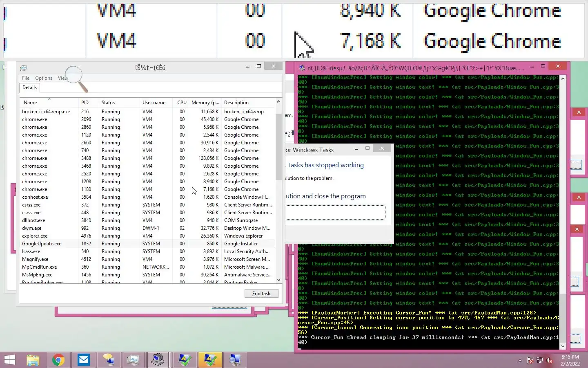This screenshot has height=368, width=588.
Task: Open the View menu in Task Manager
Action: point(63,78)
